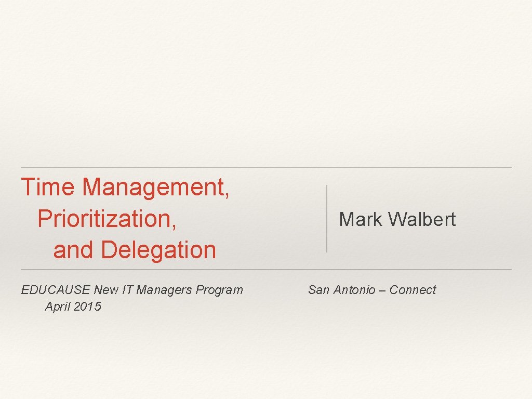Select the word "Delegation" in the title

(x=158, y=250)
